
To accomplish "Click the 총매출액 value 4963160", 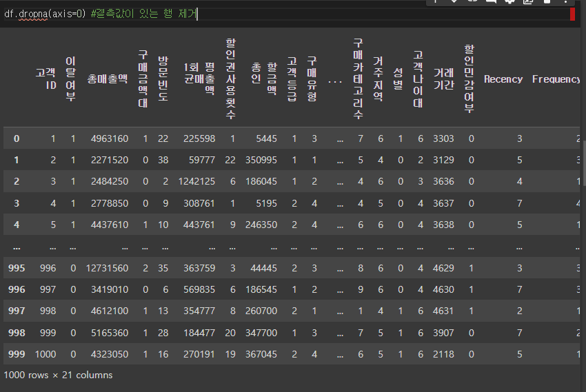I will [x=110, y=139].
